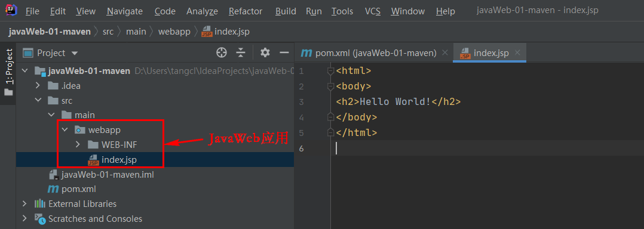The width and height of the screenshot is (644, 229).
Task: Open the Edit menu
Action: coord(58,11)
